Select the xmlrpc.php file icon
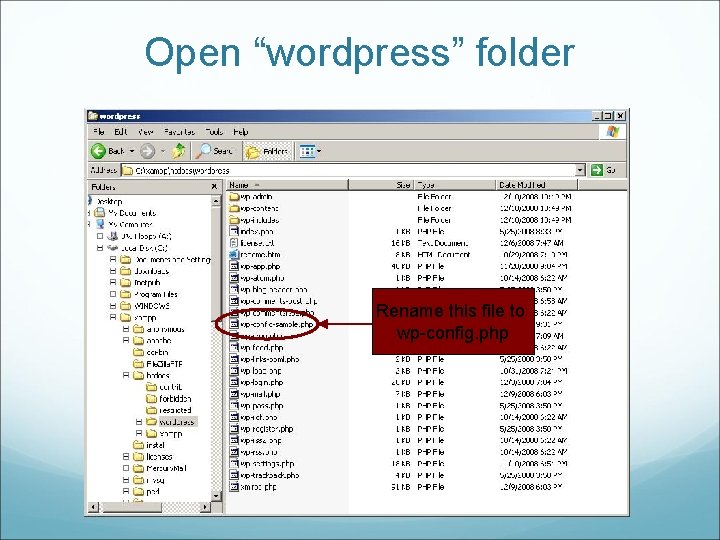Image resolution: width=720 pixels, height=540 pixels. pyautogui.click(x=234, y=487)
